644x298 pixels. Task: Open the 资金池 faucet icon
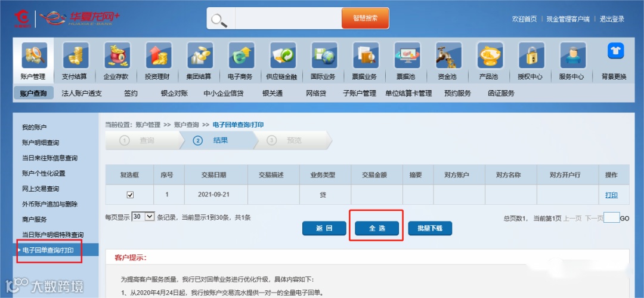[x=449, y=55]
